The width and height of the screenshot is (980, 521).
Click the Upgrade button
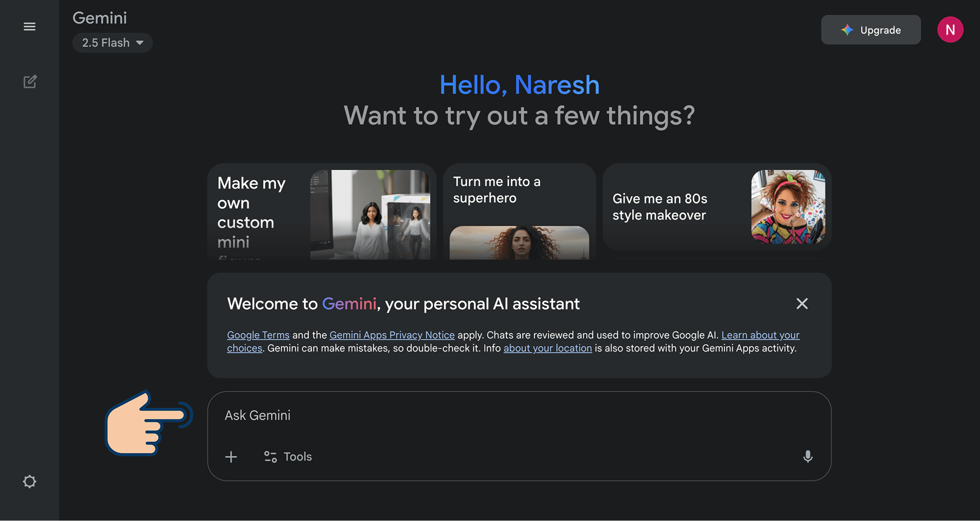pos(870,30)
